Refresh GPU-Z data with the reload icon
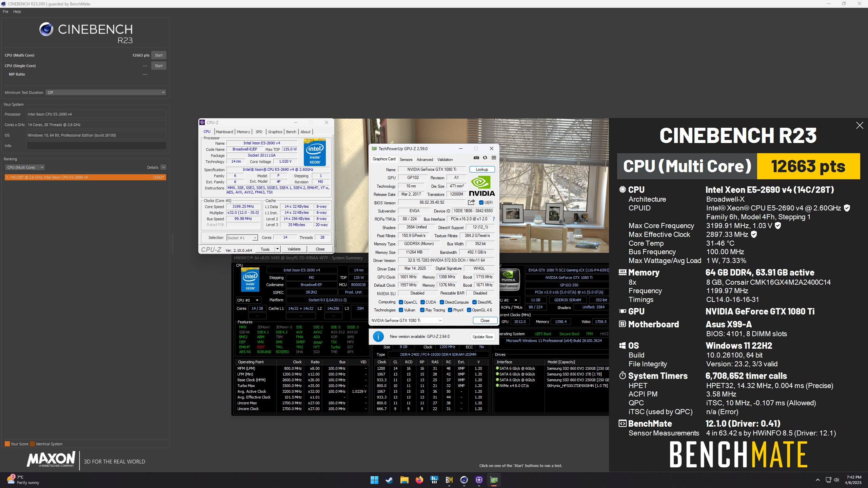This screenshot has width=868, height=488. point(485,158)
